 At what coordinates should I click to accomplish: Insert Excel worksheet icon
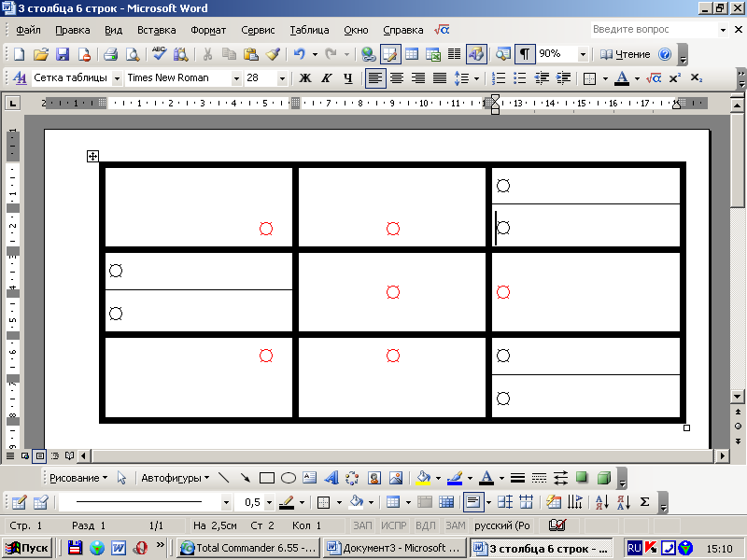pos(433,54)
